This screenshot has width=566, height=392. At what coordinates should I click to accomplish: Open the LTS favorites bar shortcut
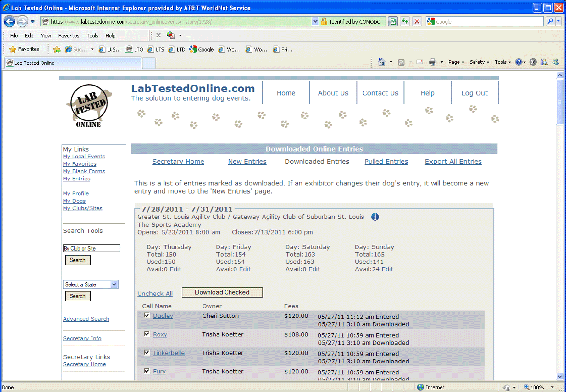pyautogui.click(x=156, y=49)
